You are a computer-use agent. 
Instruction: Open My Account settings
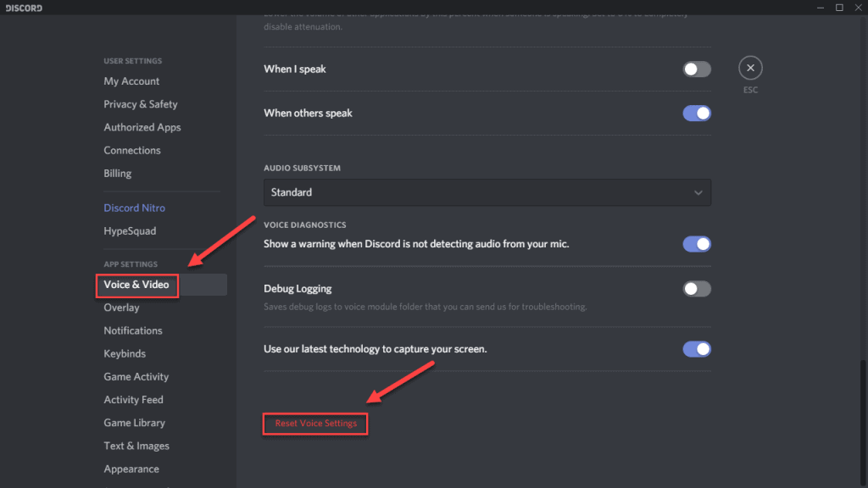click(131, 81)
